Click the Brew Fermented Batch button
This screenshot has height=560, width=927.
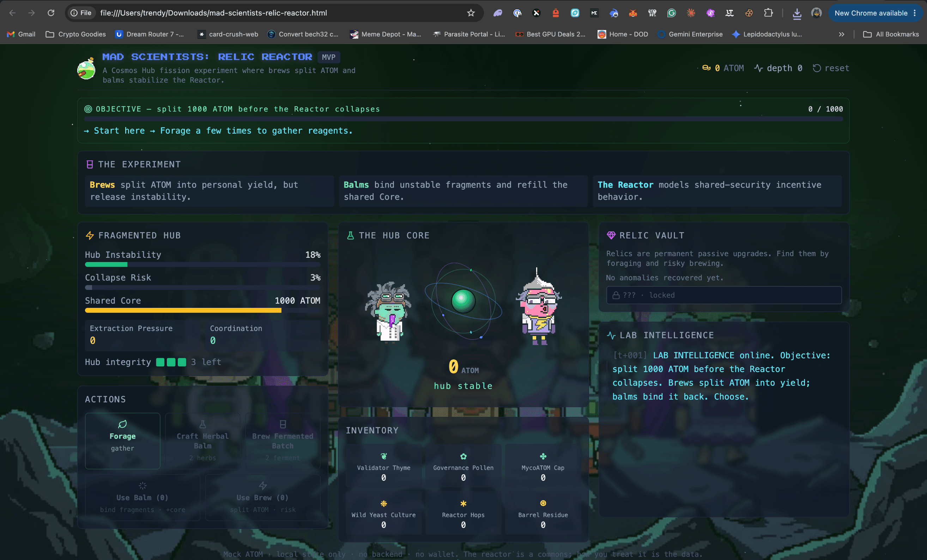(283, 441)
